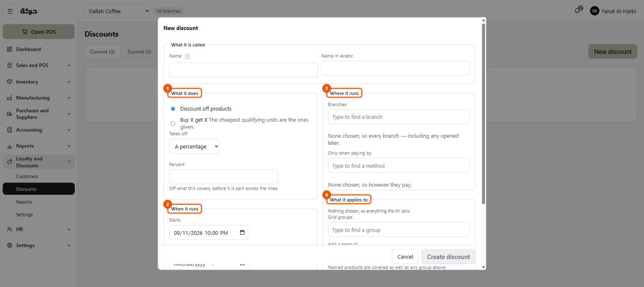Select the Buy X get X option

click(x=173, y=123)
